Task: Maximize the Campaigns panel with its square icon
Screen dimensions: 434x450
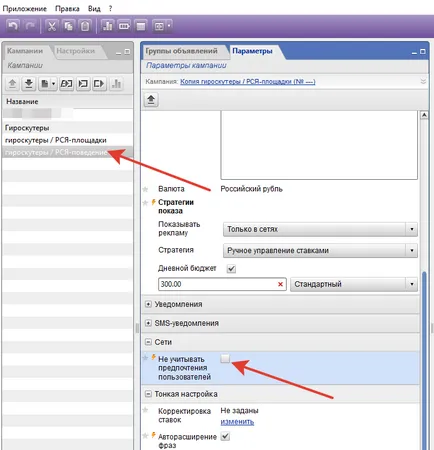Action: (127, 52)
